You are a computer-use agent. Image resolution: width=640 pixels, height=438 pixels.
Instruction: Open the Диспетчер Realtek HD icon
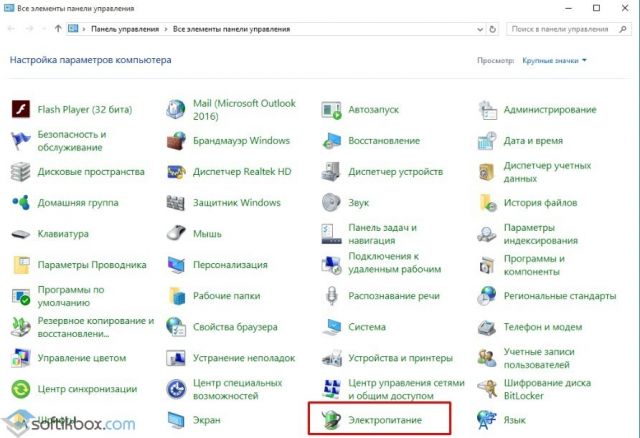(x=176, y=172)
